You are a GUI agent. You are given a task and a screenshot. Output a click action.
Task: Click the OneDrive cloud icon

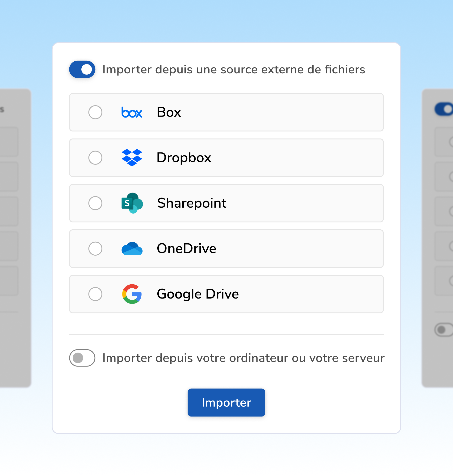point(132,249)
